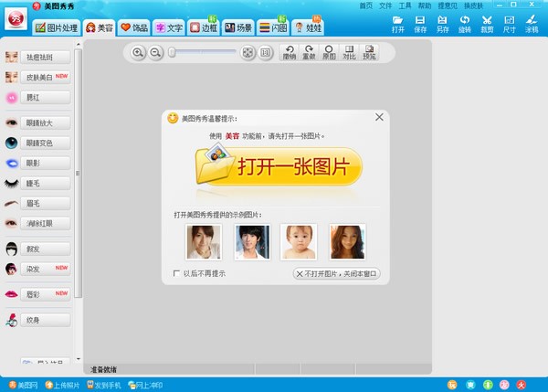Select the 眼睛放大 beauty tool

click(38, 122)
